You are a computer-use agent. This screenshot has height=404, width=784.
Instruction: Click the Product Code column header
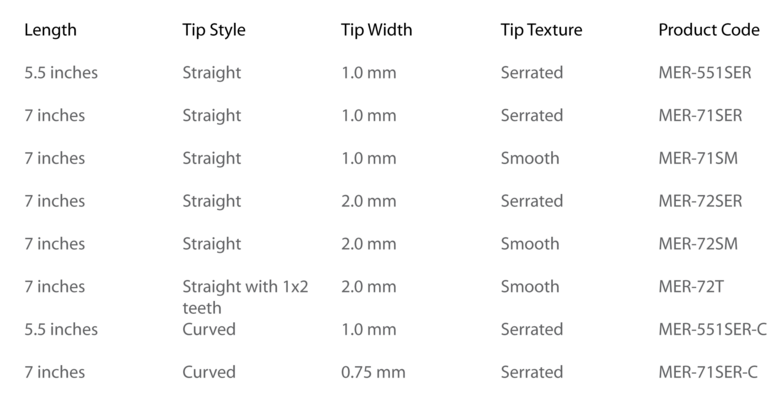[x=708, y=30]
